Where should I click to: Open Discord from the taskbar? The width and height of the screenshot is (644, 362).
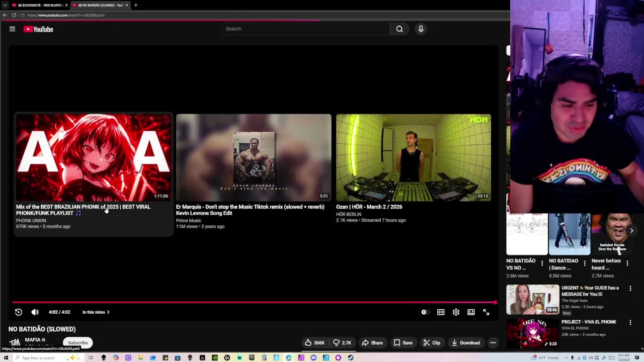tap(313, 358)
